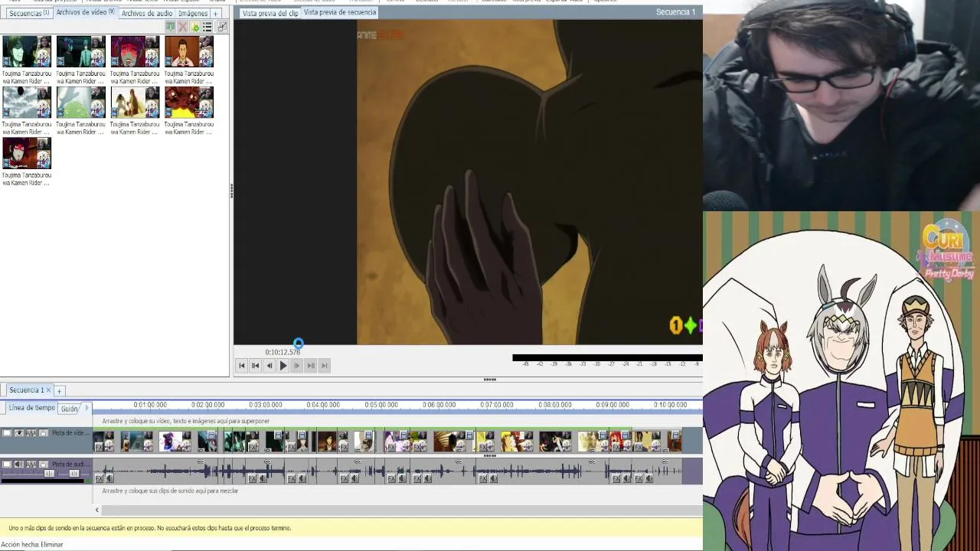The image size is (980, 551).
Task: Click the timeline horizontal scrollbar track
Action: point(400,510)
